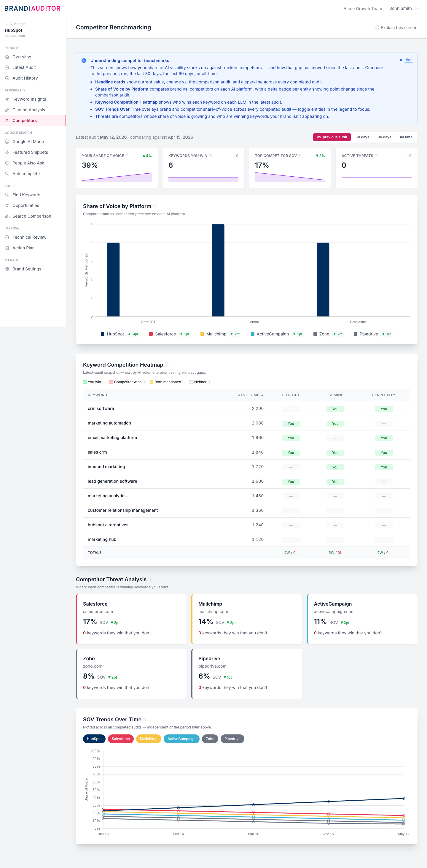Click ActiveCampaign blue legend color swatch
Image resolution: width=427 pixels, height=868 pixels.
click(x=253, y=334)
